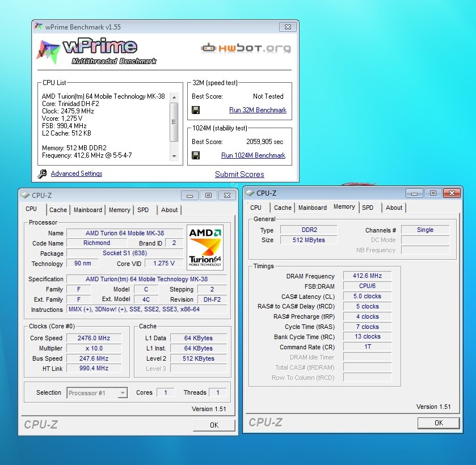The width and height of the screenshot is (476, 465).
Task: Click the Level 2 cache value 512 KBytes
Action: pos(199,358)
